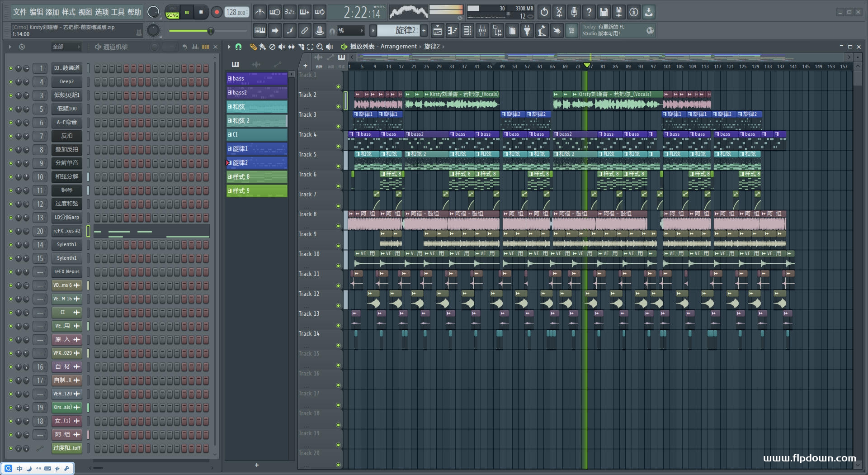The image size is (868, 475).
Task: Activate the zoom magnifier tool in playlist
Action: (x=320, y=47)
